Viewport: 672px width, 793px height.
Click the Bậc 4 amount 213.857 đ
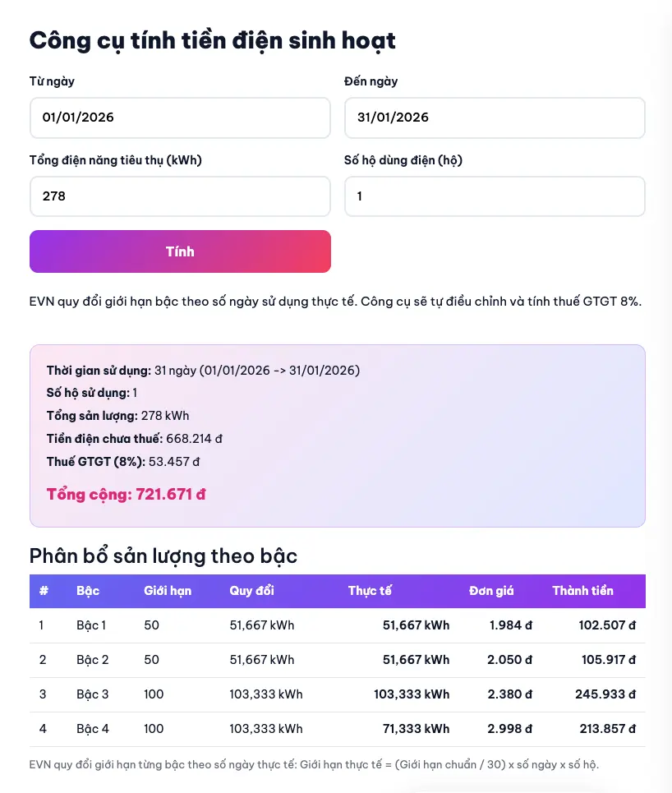[x=605, y=729]
